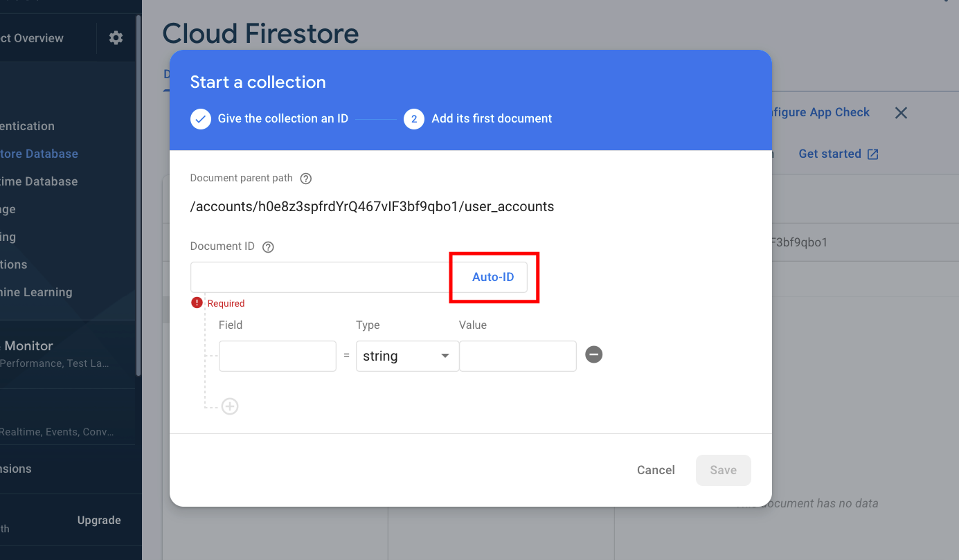Click 'Add its first document' step label

pyautogui.click(x=492, y=118)
